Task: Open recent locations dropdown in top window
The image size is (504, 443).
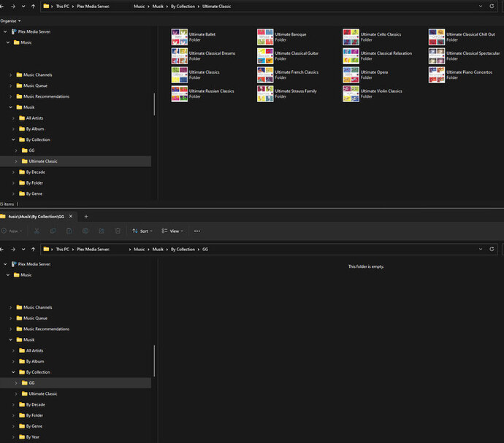Action: pos(23,7)
